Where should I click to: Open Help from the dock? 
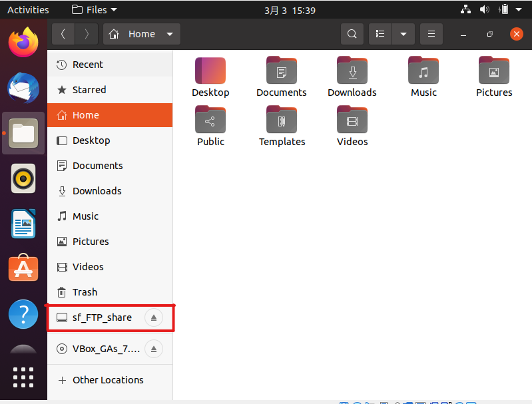(23, 314)
